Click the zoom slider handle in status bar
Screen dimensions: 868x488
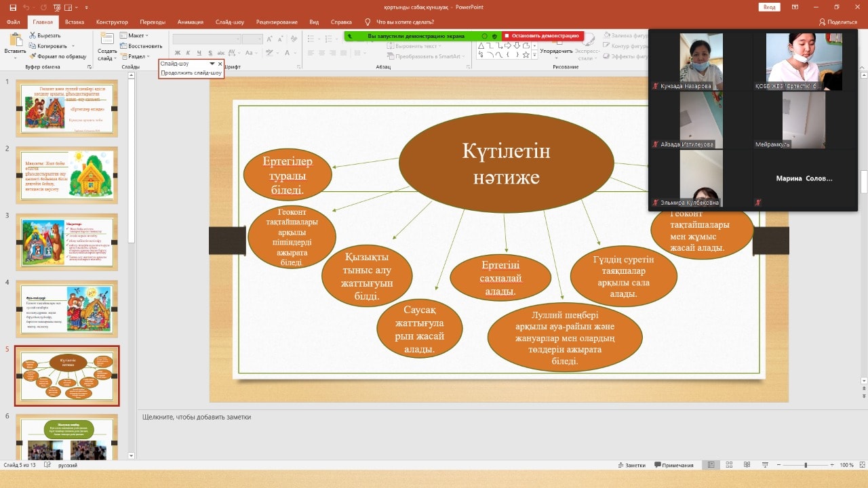806,465
